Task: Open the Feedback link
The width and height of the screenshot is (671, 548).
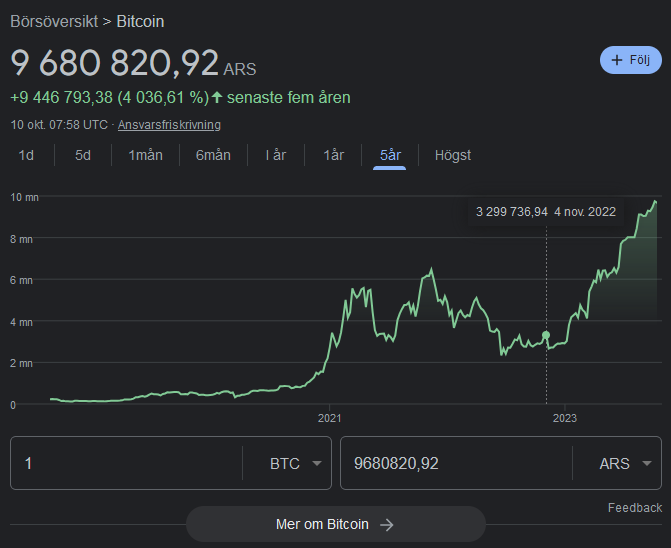Action: 634,508
